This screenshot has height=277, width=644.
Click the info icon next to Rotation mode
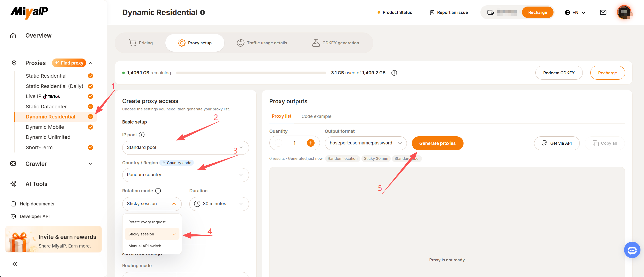[158, 191]
